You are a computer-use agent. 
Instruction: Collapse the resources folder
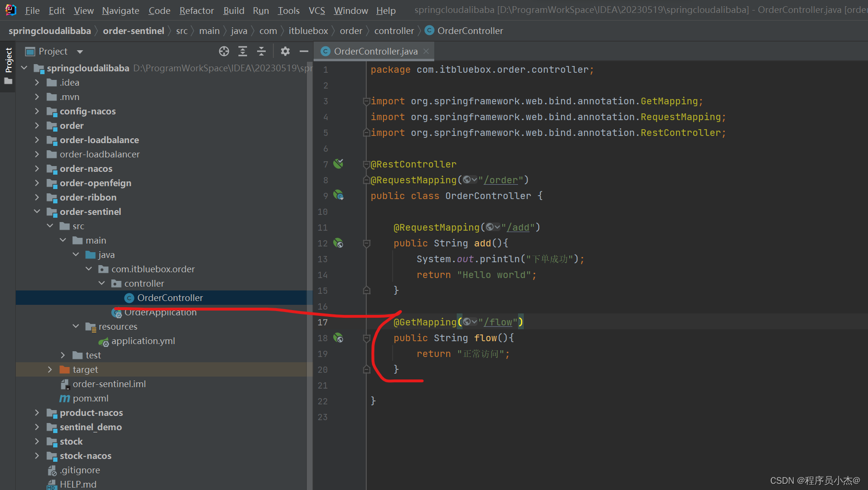click(x=76, y=326)
